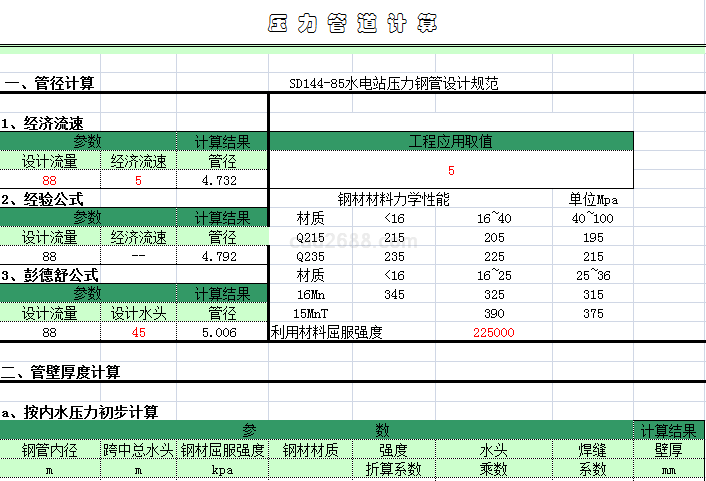Click the 4.732 pipe diameter result
Image resolution: width=706 pixels, height=481 pixels.
click(x=220, y=181)
